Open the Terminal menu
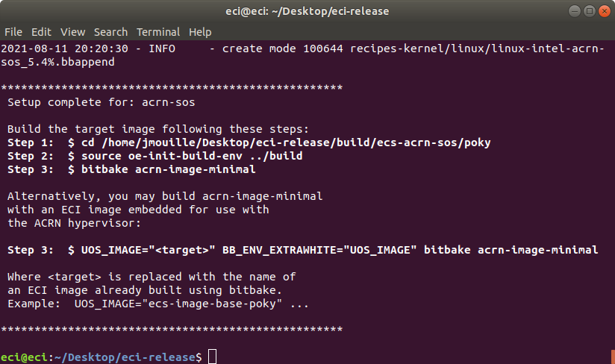 tap(158, 32)
